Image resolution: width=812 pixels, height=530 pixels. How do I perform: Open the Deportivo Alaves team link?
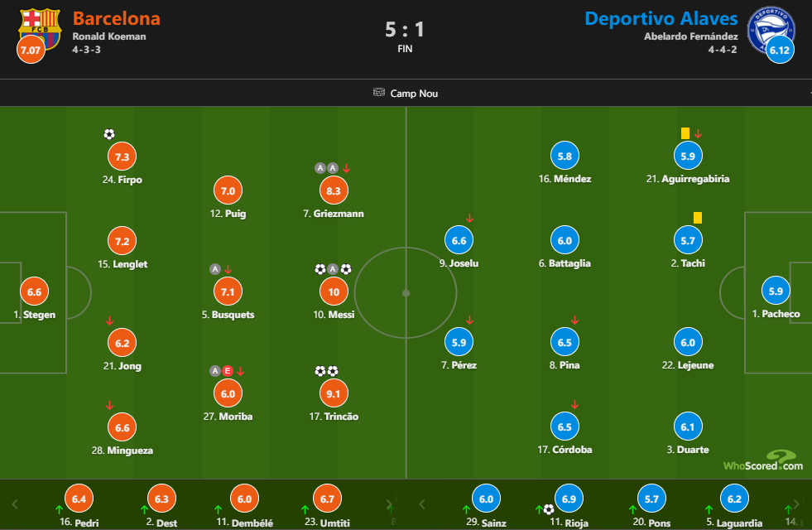661,18
